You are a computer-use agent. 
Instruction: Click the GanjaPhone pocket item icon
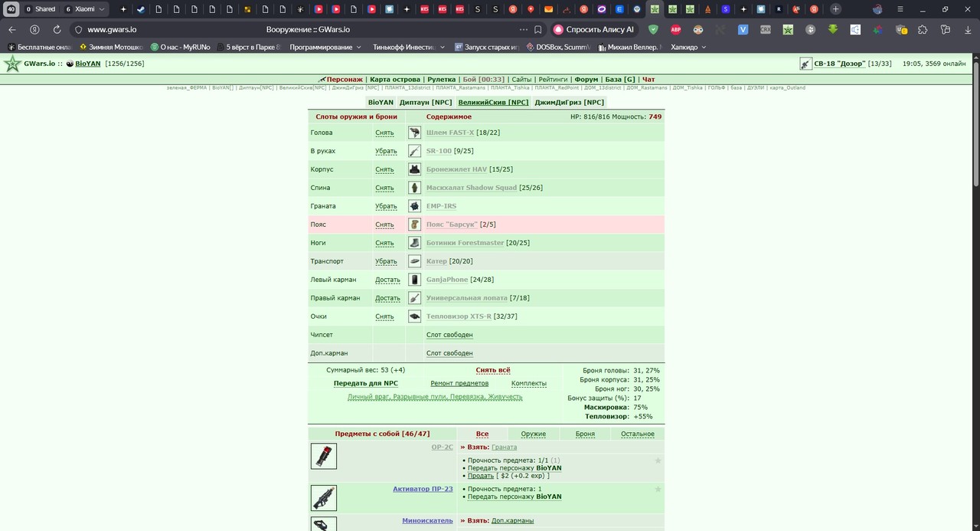pos(414,280)
